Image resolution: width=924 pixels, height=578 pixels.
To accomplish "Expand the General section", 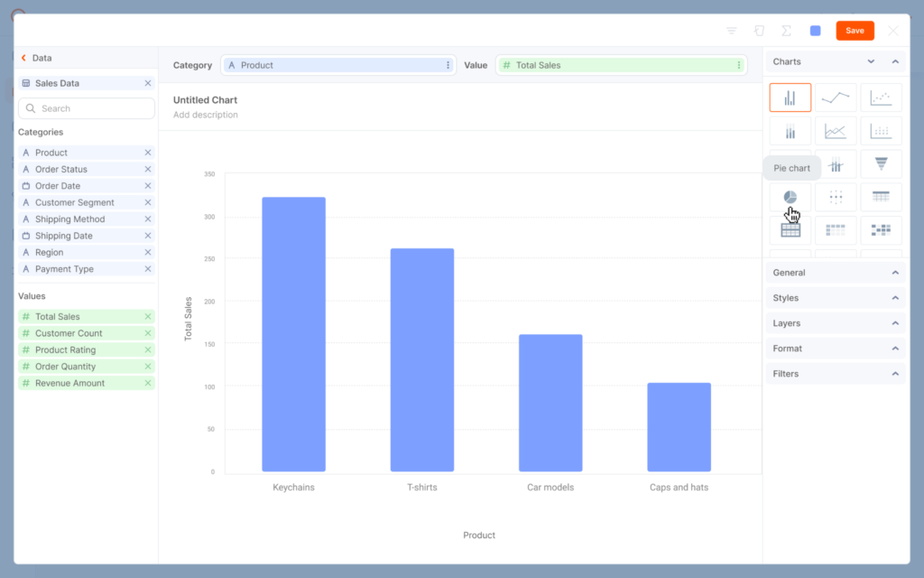I will coord(836,273).
